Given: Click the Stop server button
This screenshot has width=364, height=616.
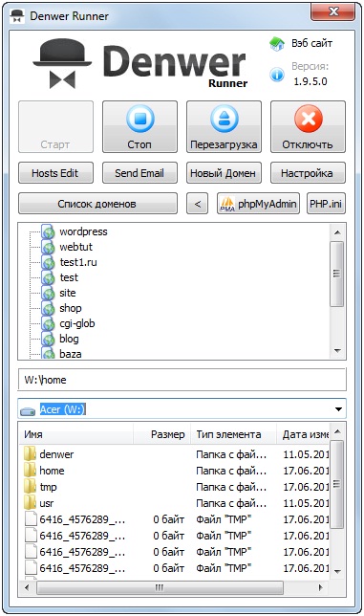Looking at the screenshot, I should pos(139,126).
